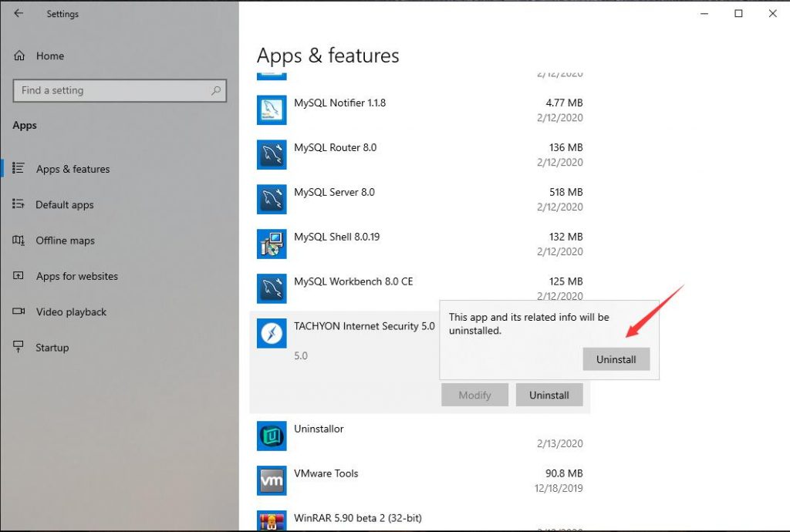This screenshot has width=790, height=532.
Task: Select the MySQL Shell 8.0.19 entry
Action: [337, 237]
